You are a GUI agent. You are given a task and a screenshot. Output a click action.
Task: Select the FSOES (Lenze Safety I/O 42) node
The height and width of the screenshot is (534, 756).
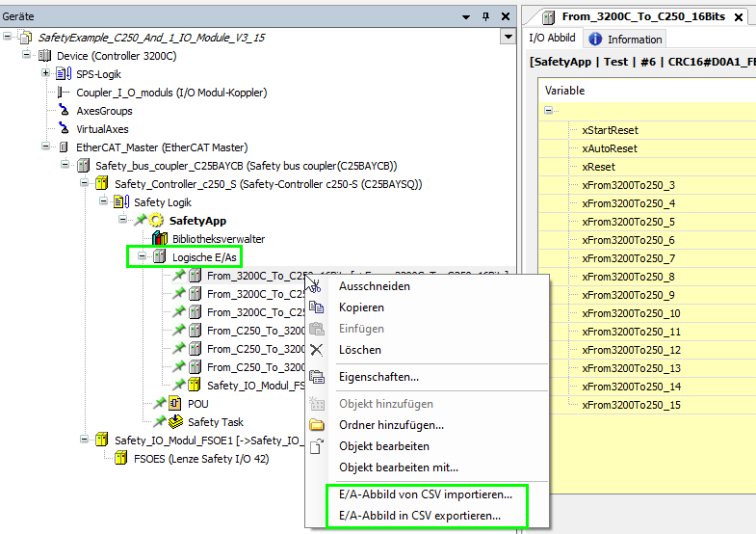tap(201, 459)
